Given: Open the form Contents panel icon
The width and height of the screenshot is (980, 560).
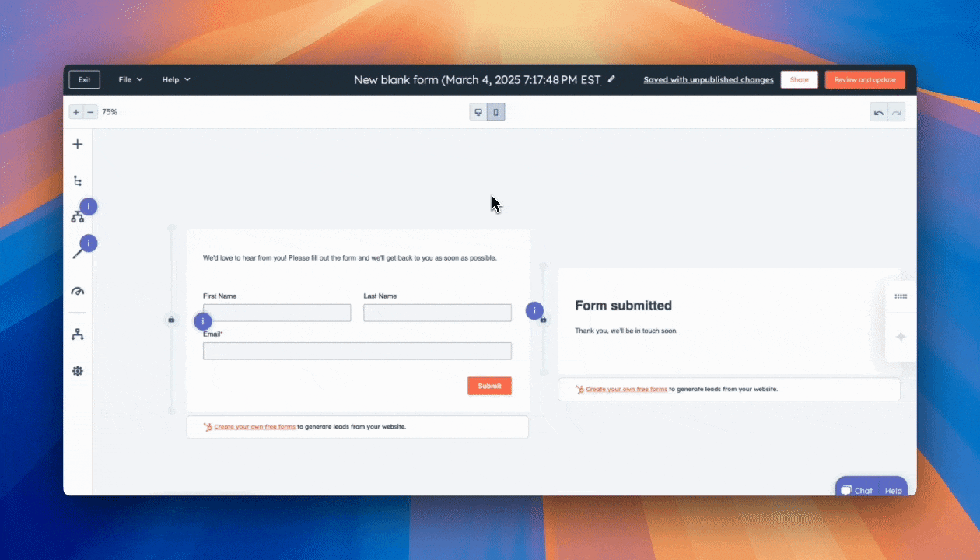Looking at the screenshot, I should (x=77, y=180).
